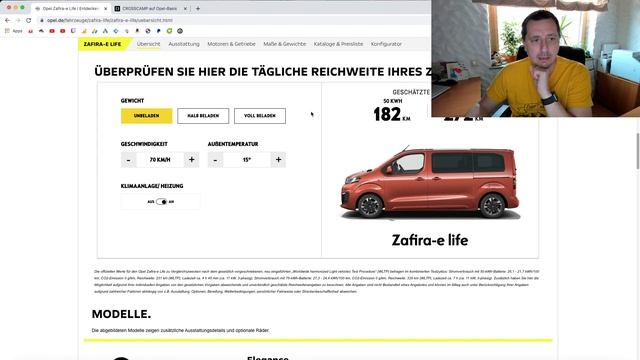Image resolution: width=640 pixels, height=360 pixels.
Task: Click the browser back arrow
Action: 7,20
